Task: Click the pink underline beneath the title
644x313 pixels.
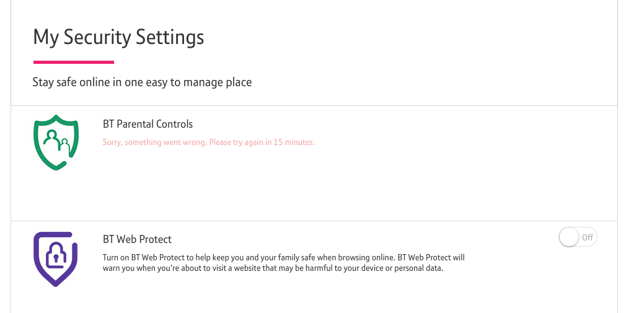Action: 73,62
